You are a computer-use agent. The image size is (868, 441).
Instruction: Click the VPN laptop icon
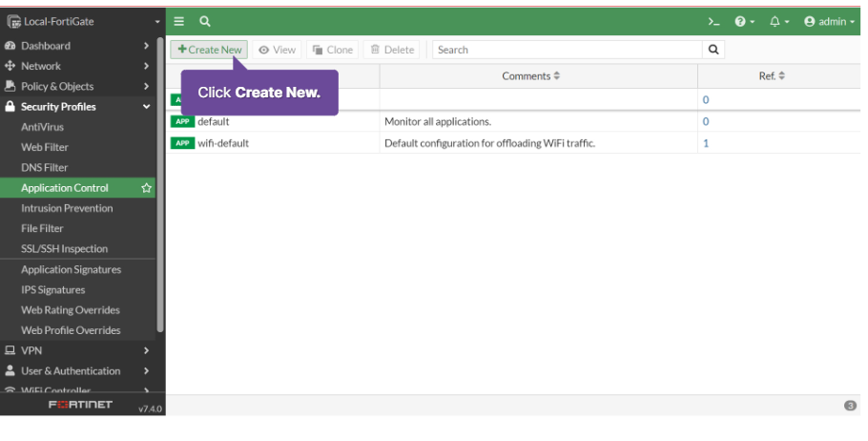pos(10,350)
